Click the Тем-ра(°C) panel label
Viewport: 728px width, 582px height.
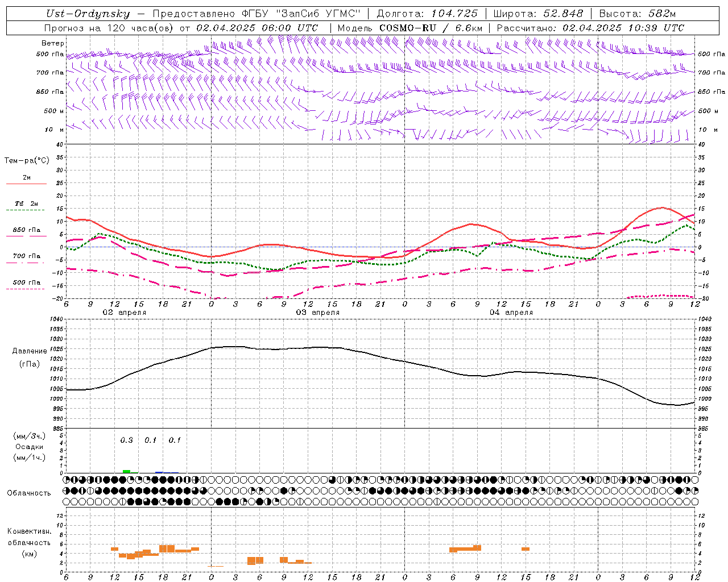coord(27,161)
